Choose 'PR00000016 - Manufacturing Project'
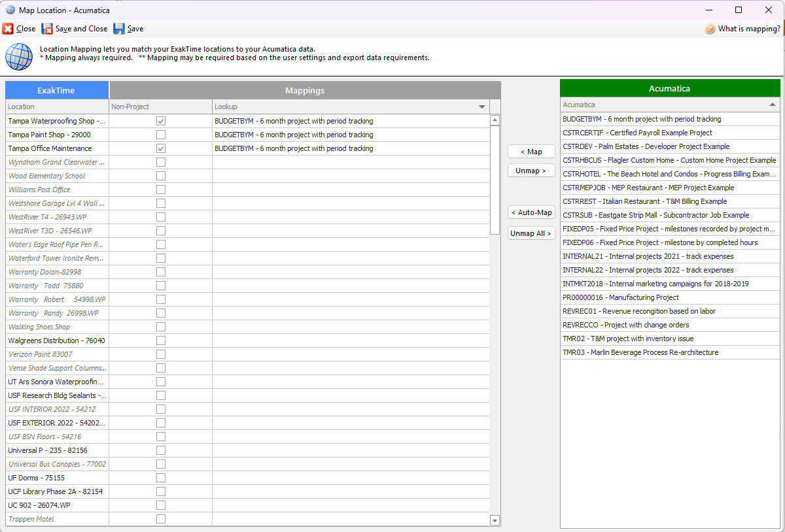This screenshot has width=785, height=532. coord(670,297)
